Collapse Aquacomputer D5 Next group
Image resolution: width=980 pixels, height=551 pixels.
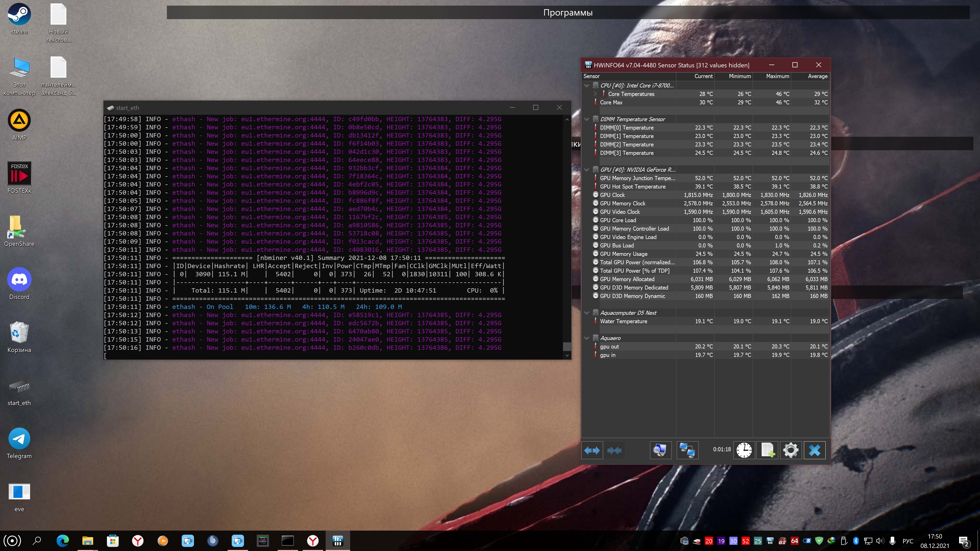pos(587,313)
